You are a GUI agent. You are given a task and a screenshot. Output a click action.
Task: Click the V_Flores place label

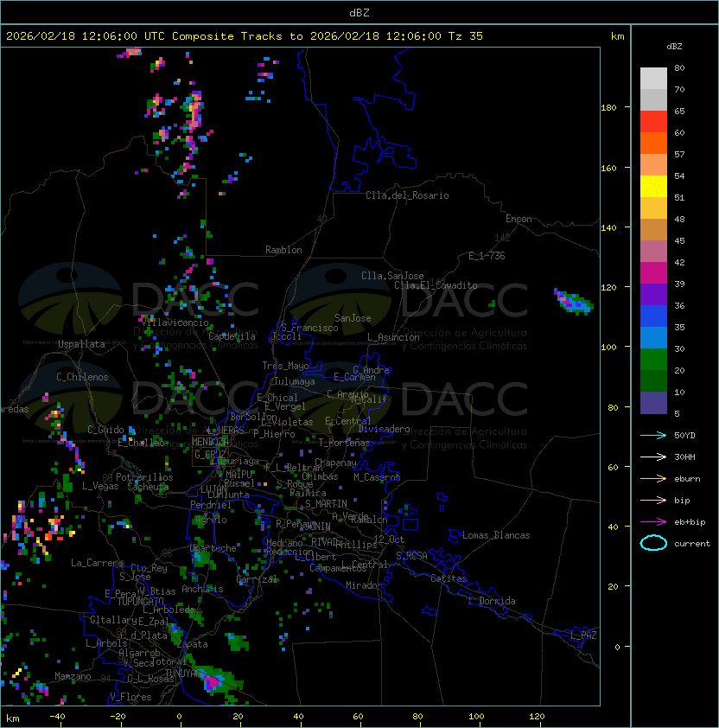coord(130,697)
